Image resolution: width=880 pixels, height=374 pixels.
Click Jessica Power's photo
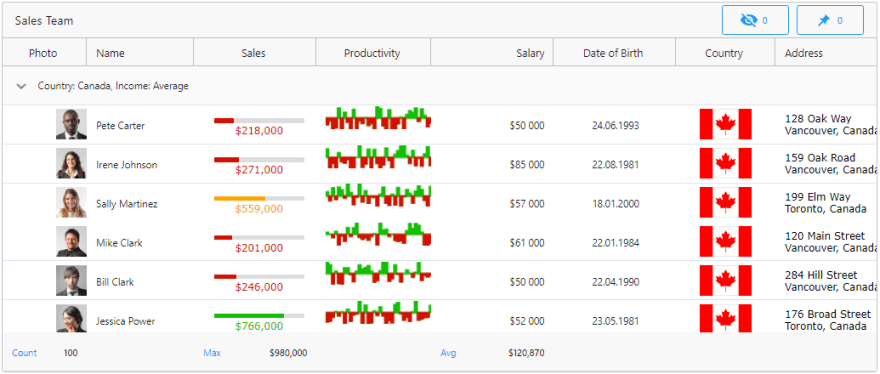(71, 318)
